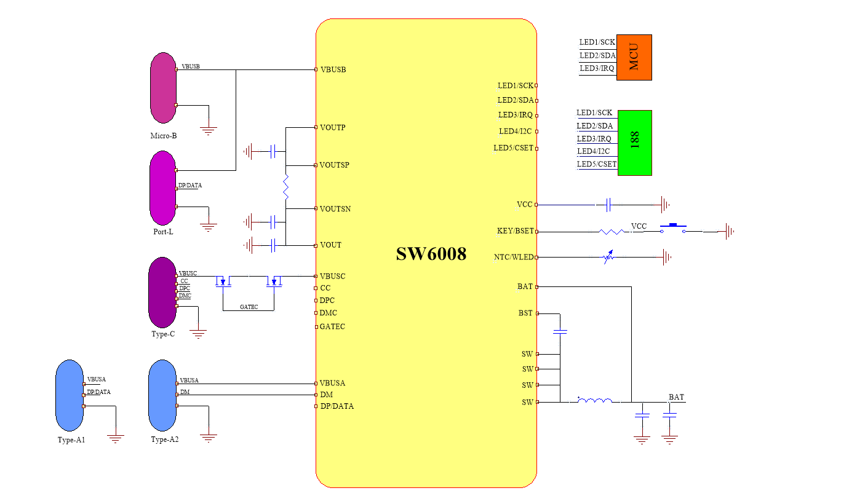857x504 pixels.
Task: Select the LED5/CSET pin on the SW6008
Action: coord(514,148)
